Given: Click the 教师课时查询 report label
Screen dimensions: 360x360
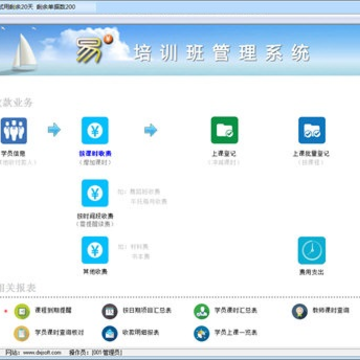Looking at the screenshot, I should [x=331, y=310].
